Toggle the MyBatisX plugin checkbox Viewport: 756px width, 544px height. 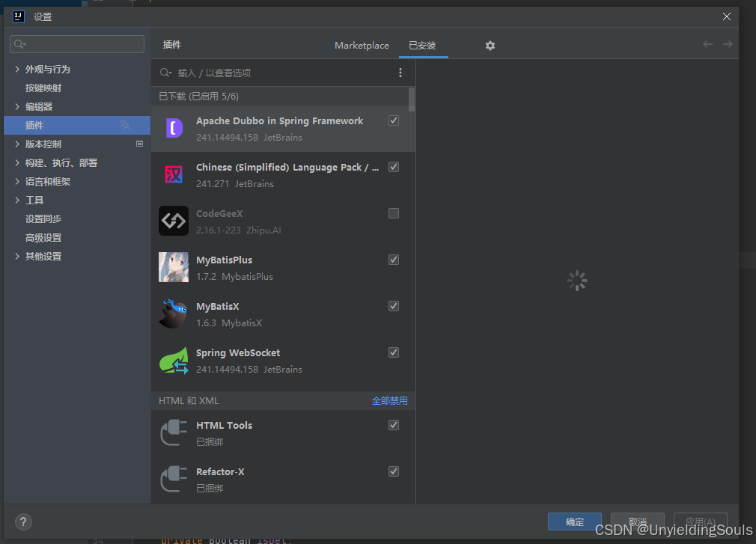[394, 306]
